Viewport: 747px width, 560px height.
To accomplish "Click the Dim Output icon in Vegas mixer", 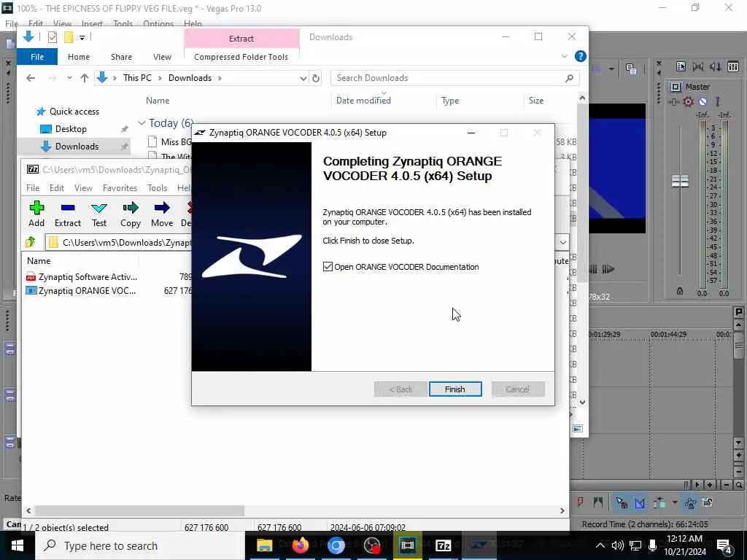I will point(715,66).
